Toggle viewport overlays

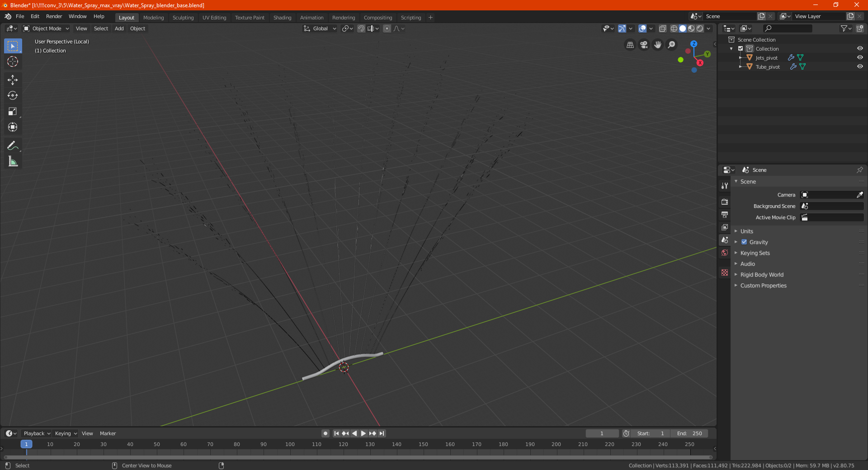tap(642, 28)
